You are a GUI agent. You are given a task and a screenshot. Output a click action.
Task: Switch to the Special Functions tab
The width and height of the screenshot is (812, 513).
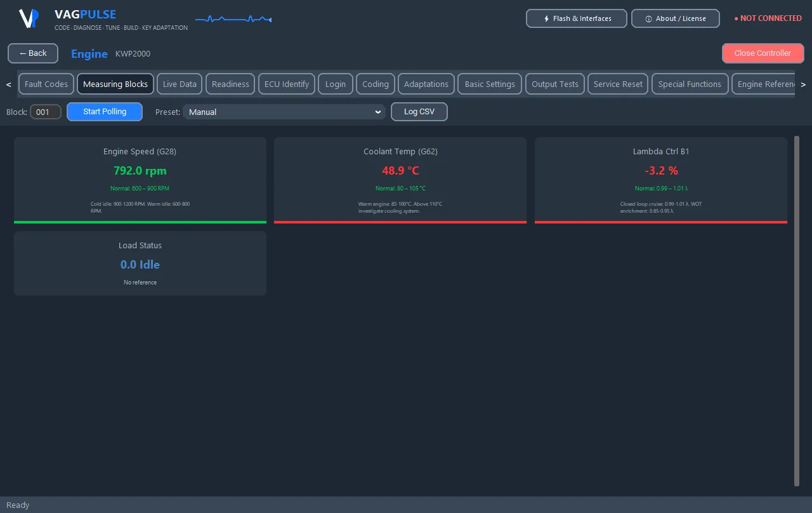(x=690, y=84)
